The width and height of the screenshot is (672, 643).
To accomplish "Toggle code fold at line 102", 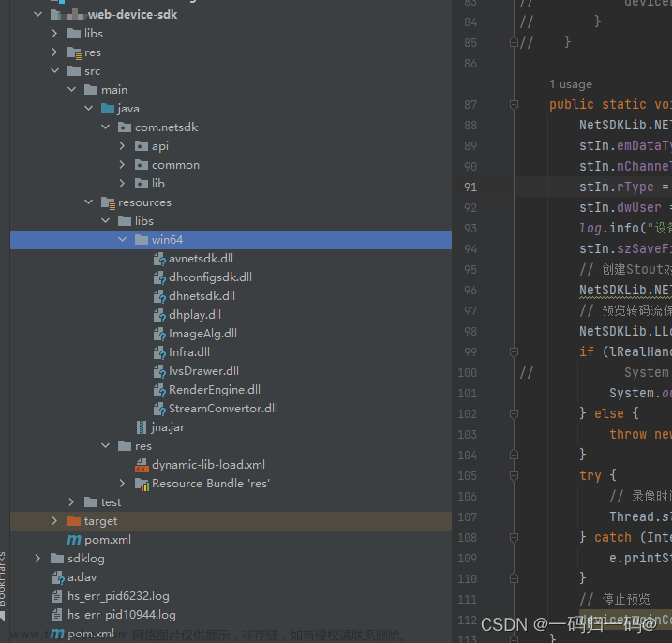I will pos(515,414).
